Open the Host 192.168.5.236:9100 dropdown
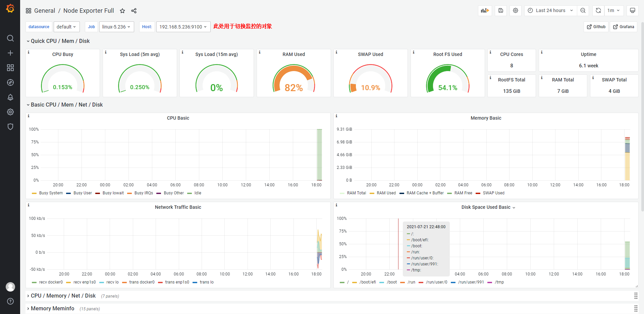 point(183,27)
